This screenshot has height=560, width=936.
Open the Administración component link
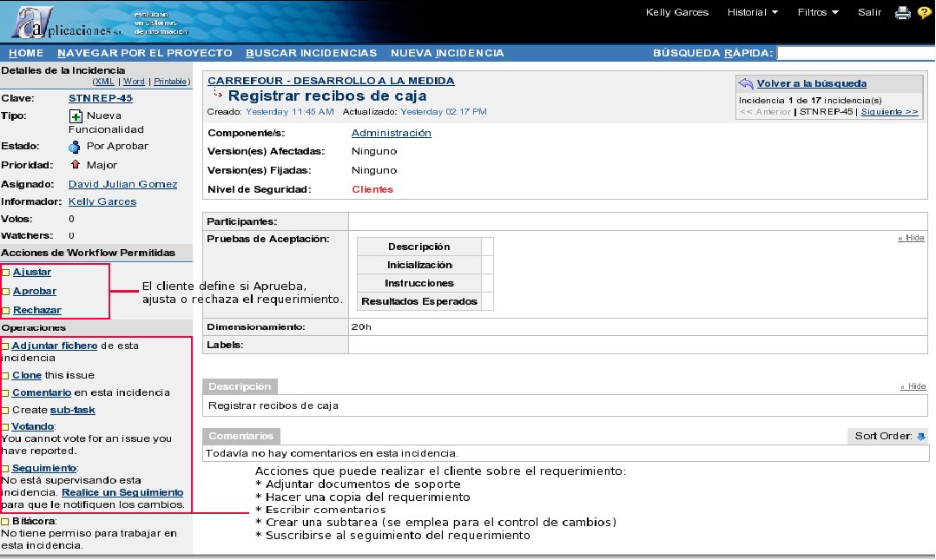pyautogui.click(x=391, y=133)
